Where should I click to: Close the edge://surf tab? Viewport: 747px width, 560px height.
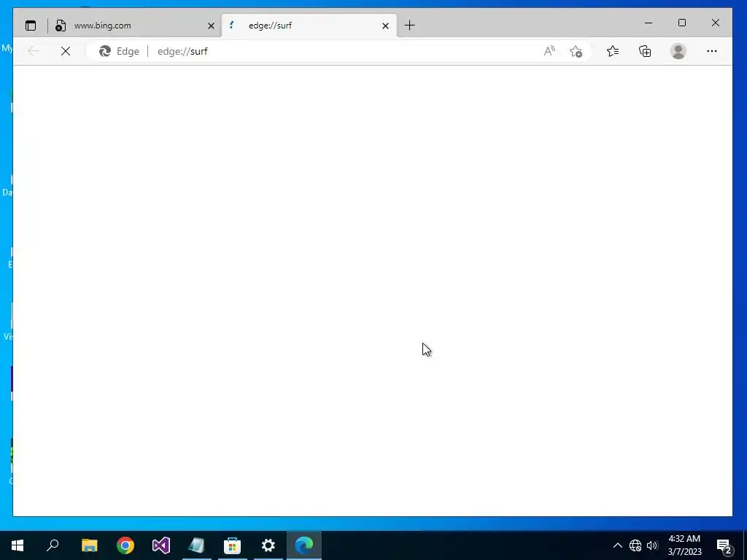385,26
